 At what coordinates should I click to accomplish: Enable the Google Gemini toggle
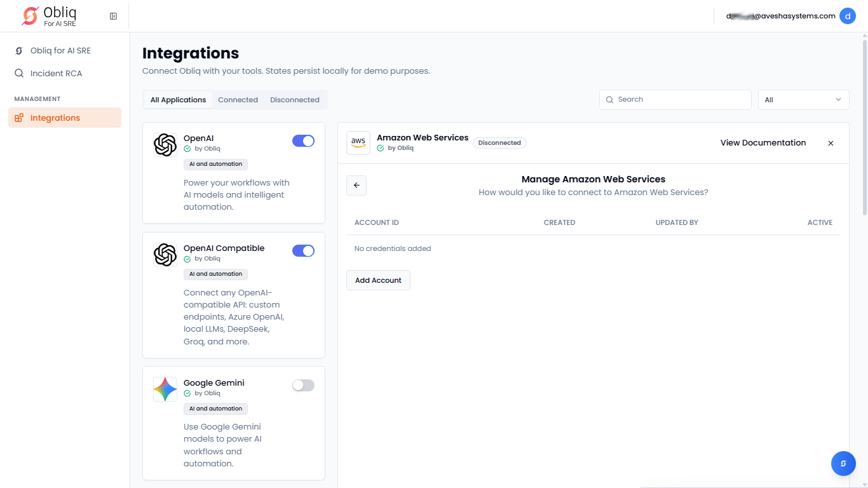click(303, 385)
